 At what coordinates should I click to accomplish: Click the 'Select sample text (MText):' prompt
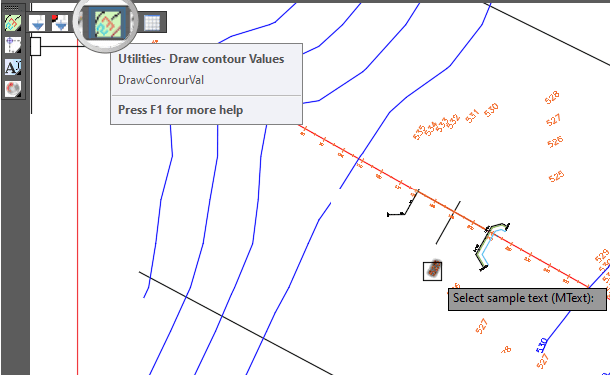click(523, 298)
